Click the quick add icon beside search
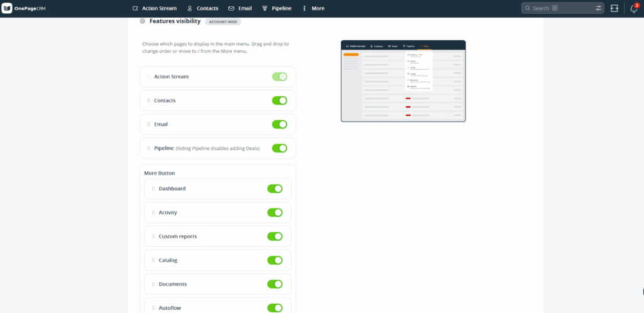Image resolution: width=644 pixels, height=313 pixels. [614, 8]
